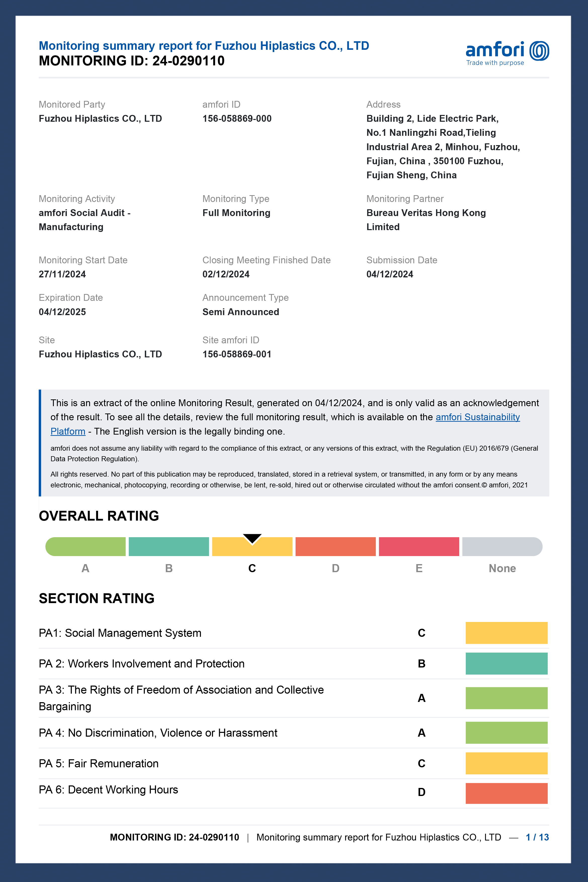Image resolution: width=588 pixels, height=882 pixels.
Task: Click the Full Monitoring type value
Action: 236,213
